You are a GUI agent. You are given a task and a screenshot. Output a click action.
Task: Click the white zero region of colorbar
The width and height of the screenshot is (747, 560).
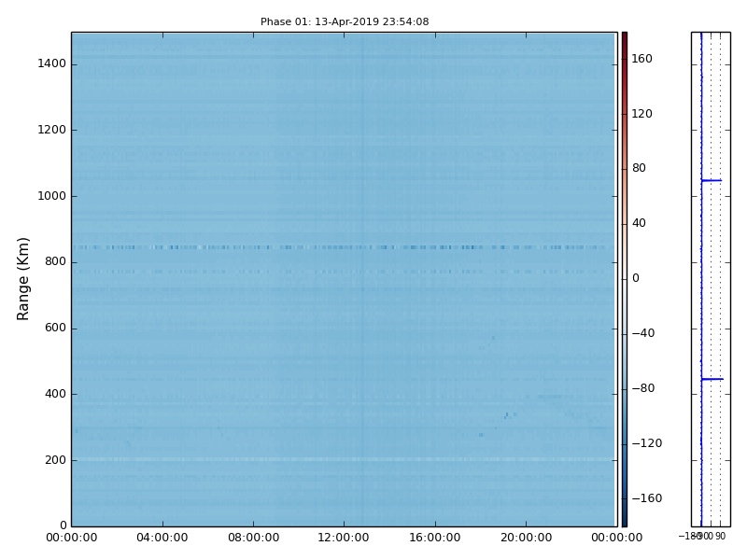tap(624, 278)
